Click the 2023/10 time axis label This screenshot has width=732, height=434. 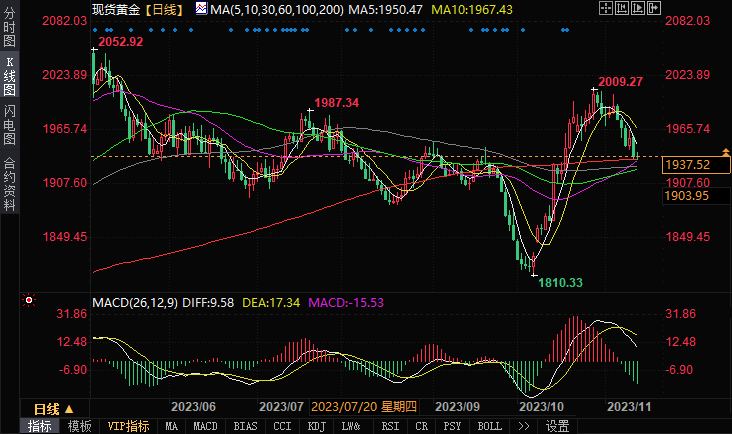(x=542, y=406)
